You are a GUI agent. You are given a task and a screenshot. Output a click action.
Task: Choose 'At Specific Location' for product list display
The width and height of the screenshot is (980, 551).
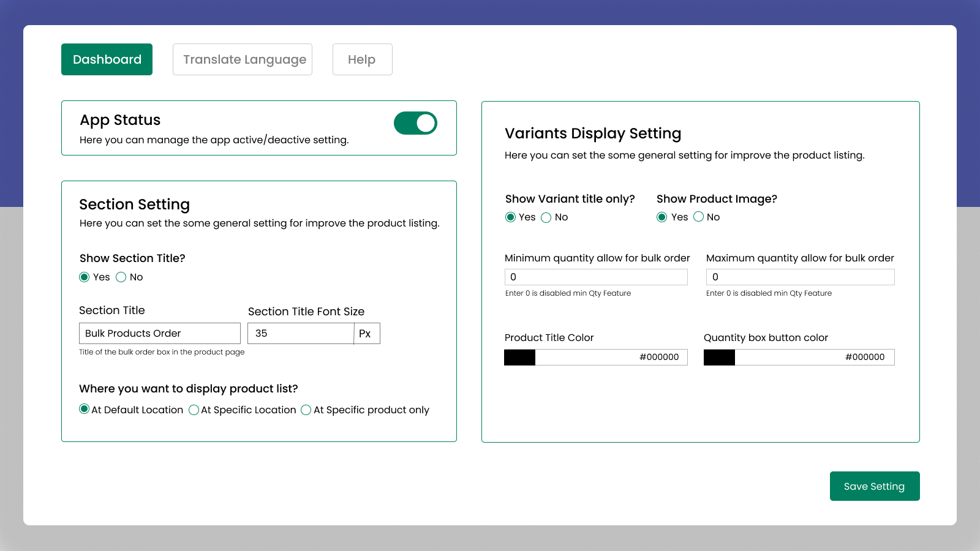194,410
